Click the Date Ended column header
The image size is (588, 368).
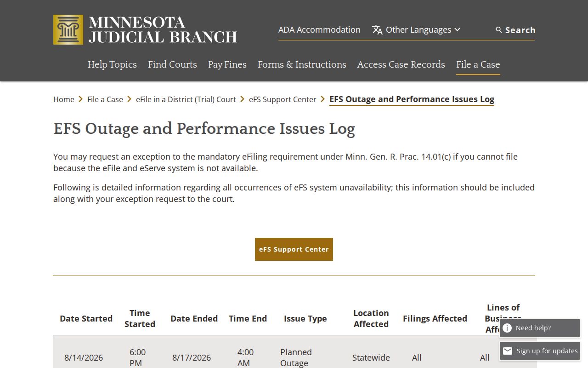coord(194,318)
